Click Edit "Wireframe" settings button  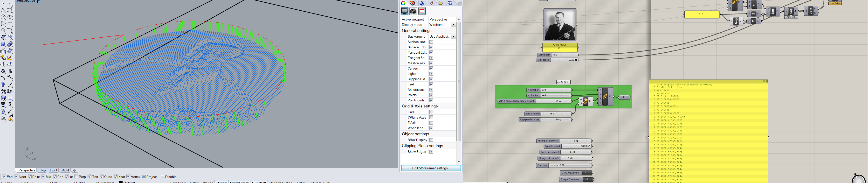click(431, 168)
